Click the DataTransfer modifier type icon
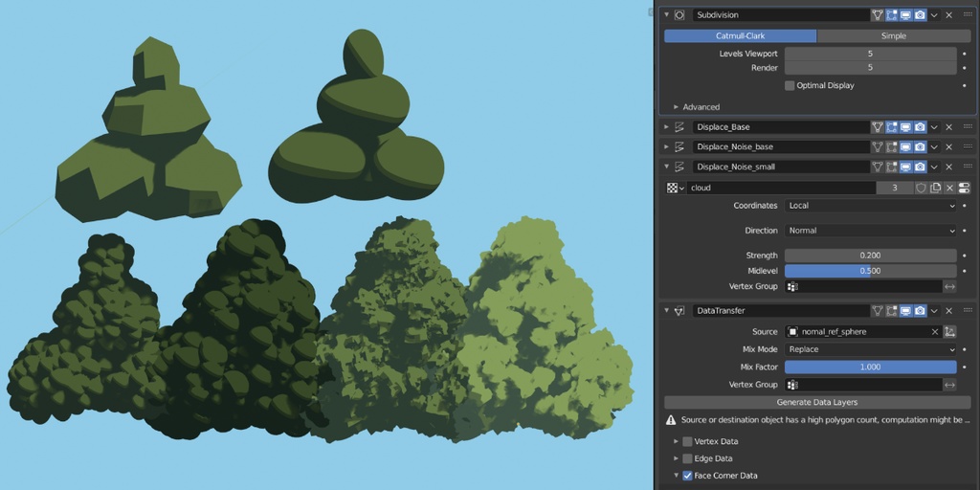Viewport: 980px width, 490px height. click(x=679, y=311)
